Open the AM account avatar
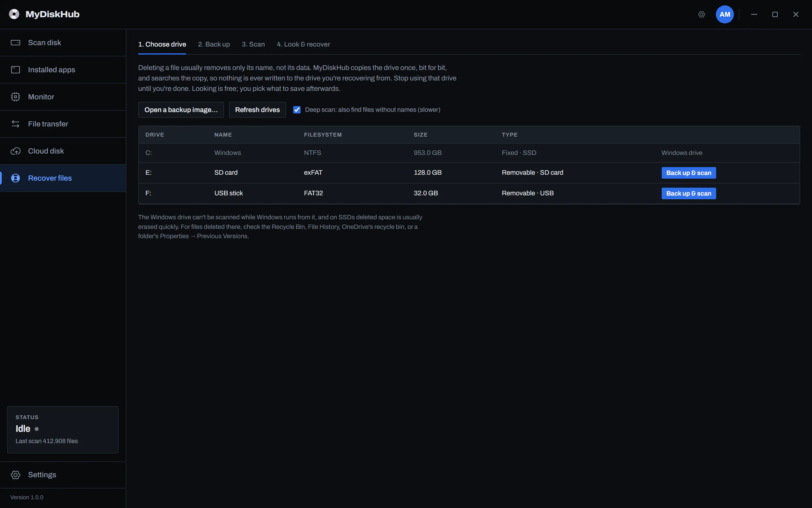 (725, 14)
